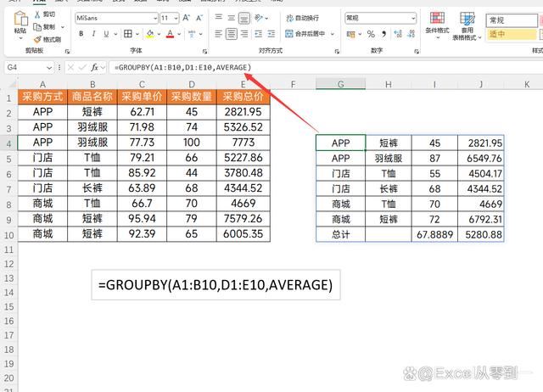Open the Number (数字) group dialog launcher
Screen dimensions: 543x392
click(x=417, y=51)
